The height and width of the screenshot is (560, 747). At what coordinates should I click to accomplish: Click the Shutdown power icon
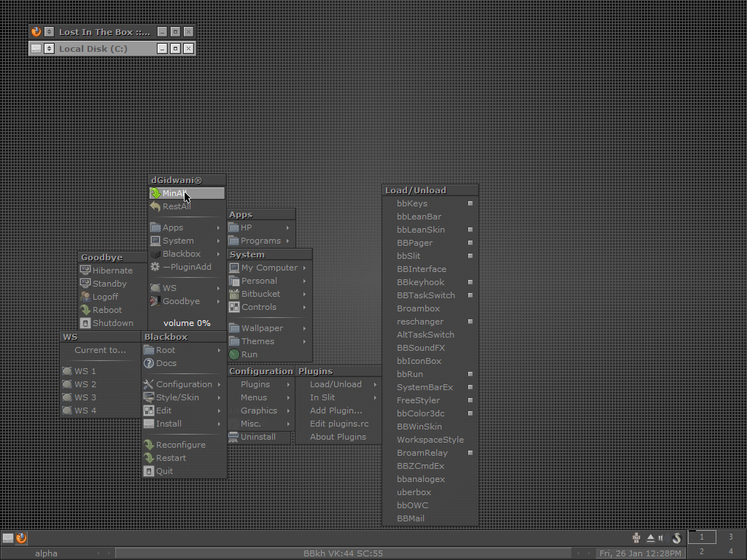point(85,323)
